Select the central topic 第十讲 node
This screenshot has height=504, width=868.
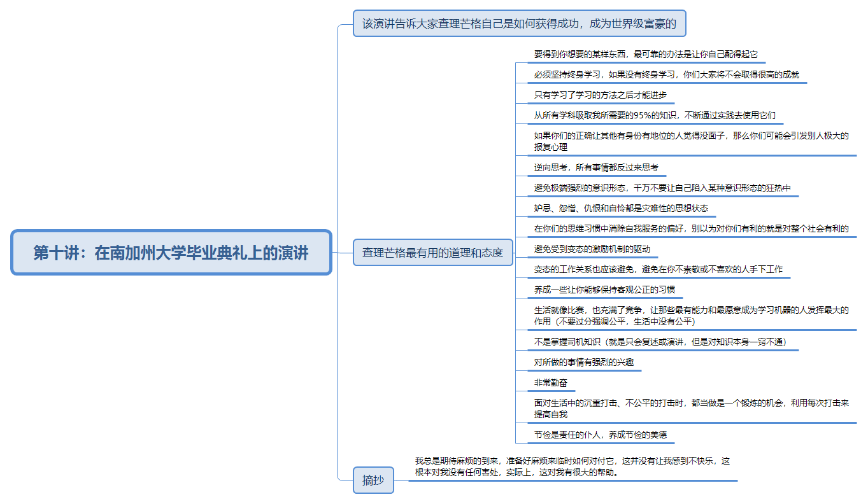coord(171,253)
